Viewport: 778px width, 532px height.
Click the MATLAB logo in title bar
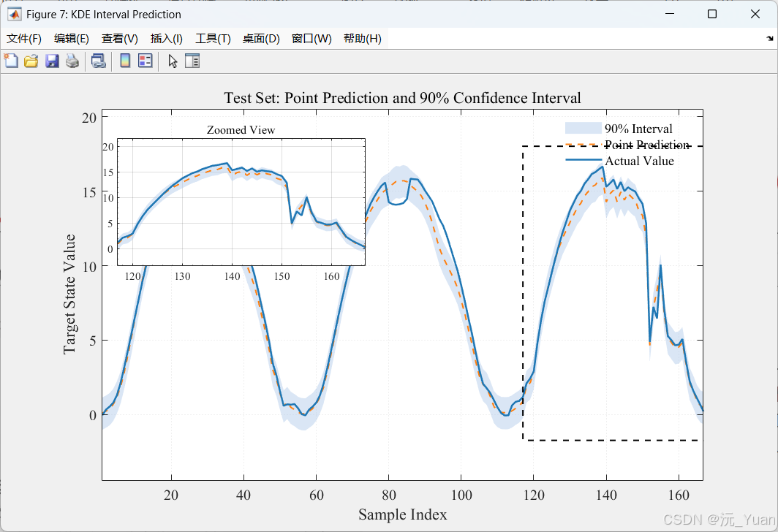[15, 15]
